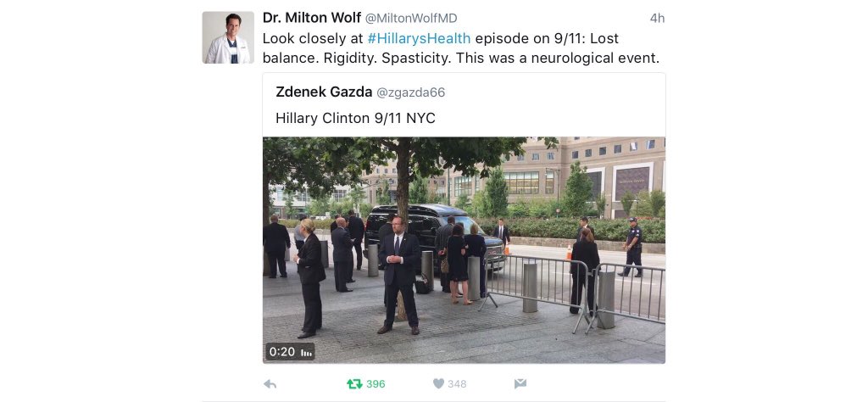Click the 0:20 video duration badge
This screenshot has height=402, width=868.
[x=281, y=352]
